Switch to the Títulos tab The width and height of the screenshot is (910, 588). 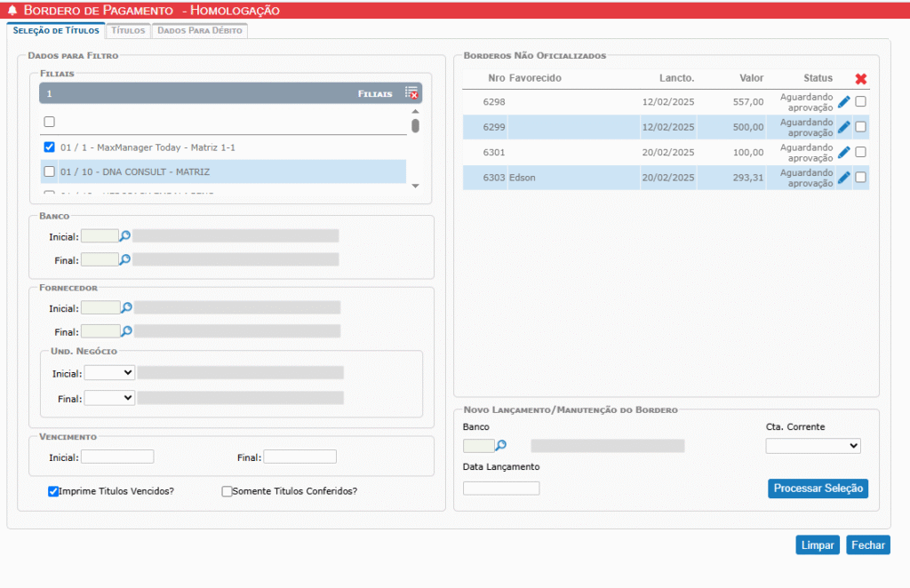coord(128,30)
